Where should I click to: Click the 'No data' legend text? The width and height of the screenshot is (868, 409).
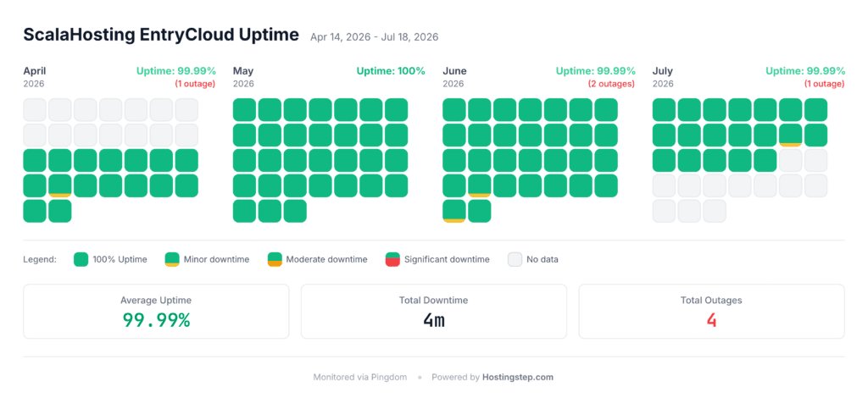coord(542,259)
